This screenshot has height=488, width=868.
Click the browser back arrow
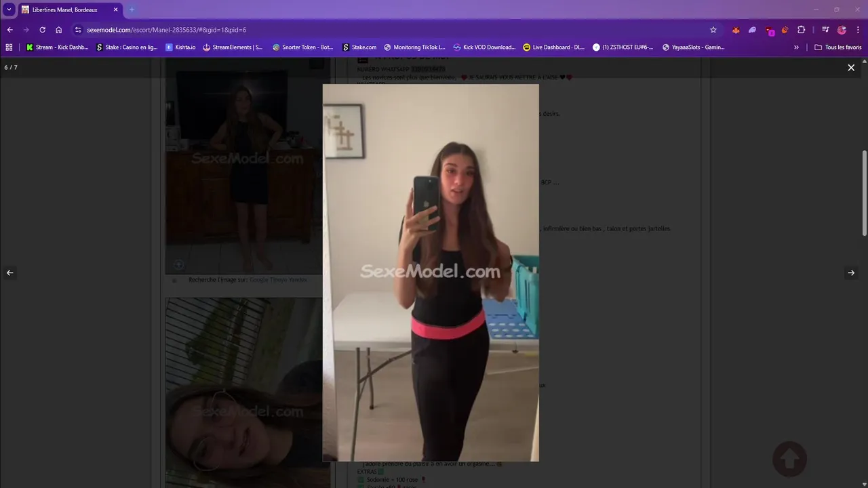coord(10,30)
